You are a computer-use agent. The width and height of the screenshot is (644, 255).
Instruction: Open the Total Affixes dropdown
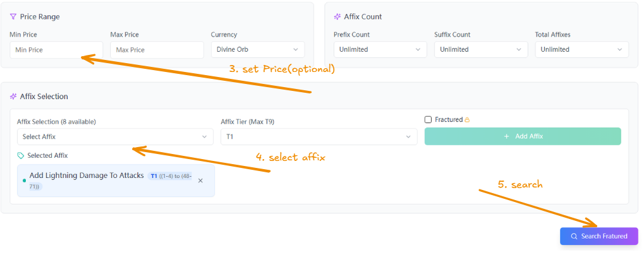point(581,50)
